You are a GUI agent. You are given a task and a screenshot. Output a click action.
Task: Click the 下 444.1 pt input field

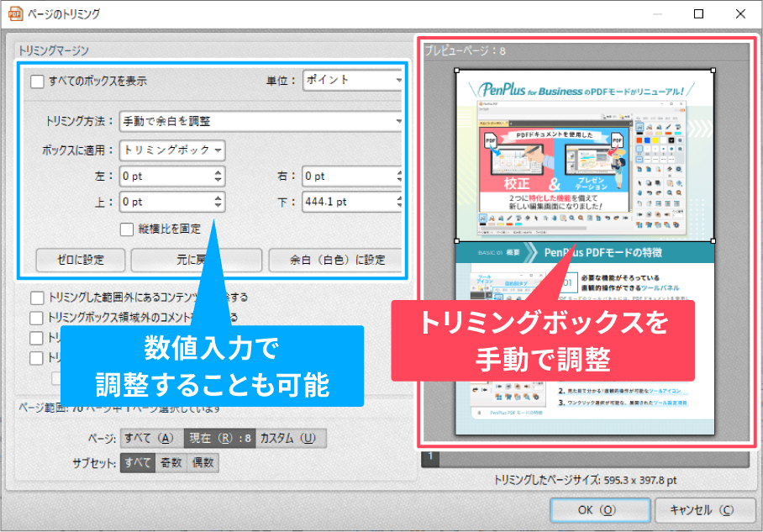350,202
